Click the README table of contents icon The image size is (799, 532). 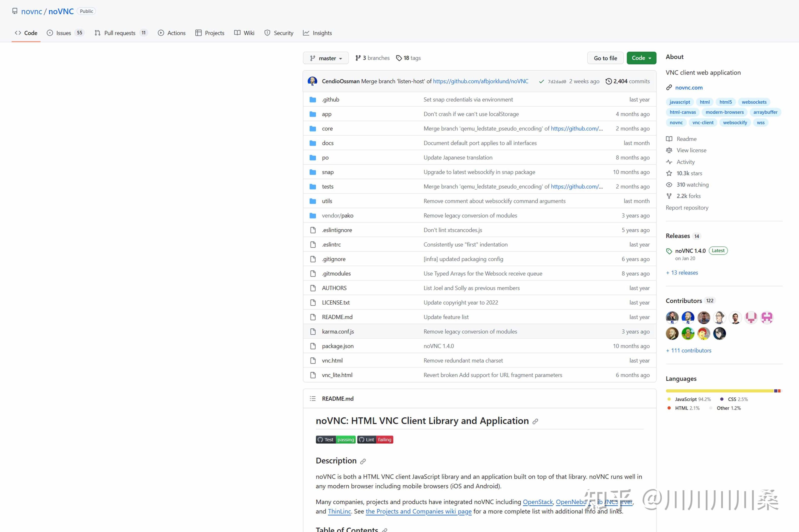313,399
